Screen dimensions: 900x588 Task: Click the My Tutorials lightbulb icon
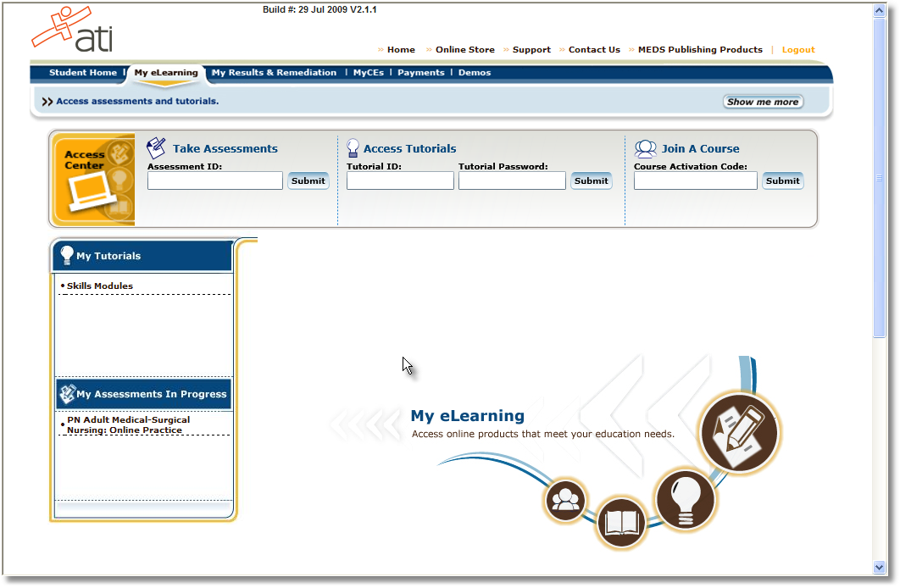click(x=67, y=255)
